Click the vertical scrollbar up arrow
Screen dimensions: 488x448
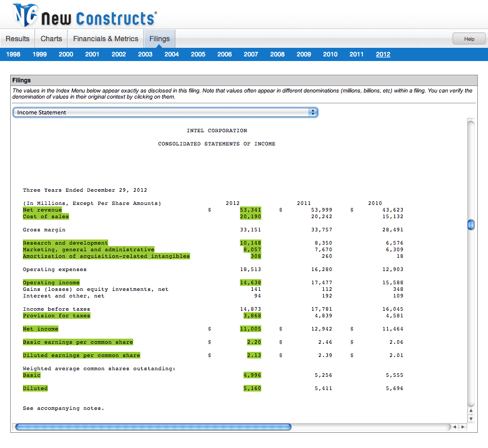pyautogui.click(x=471, y=411)
